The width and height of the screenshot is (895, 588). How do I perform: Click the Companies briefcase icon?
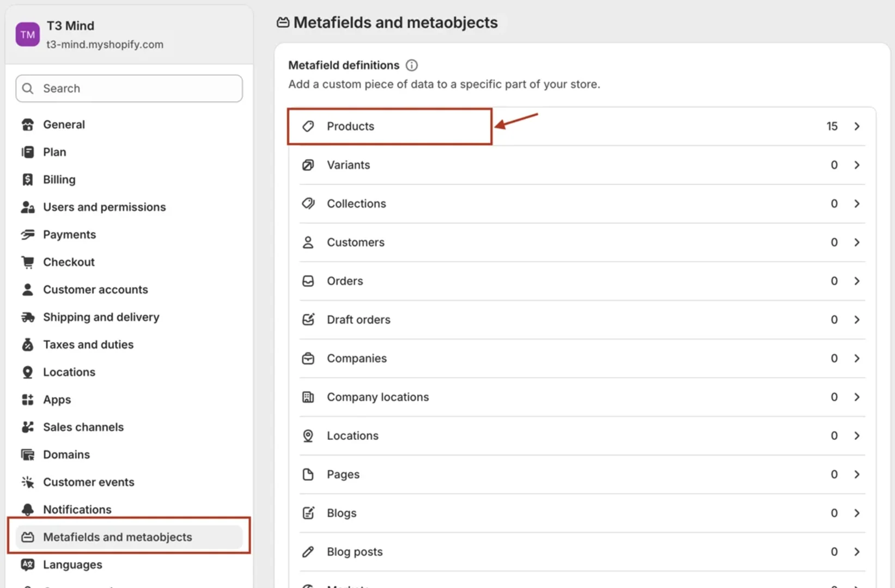click(308, 358)
